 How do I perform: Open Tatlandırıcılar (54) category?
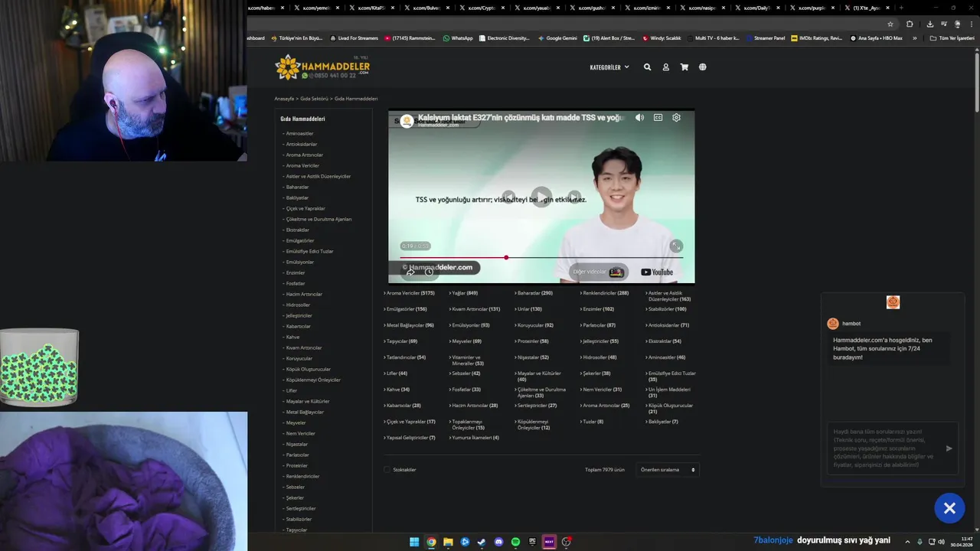coord(405,357)
